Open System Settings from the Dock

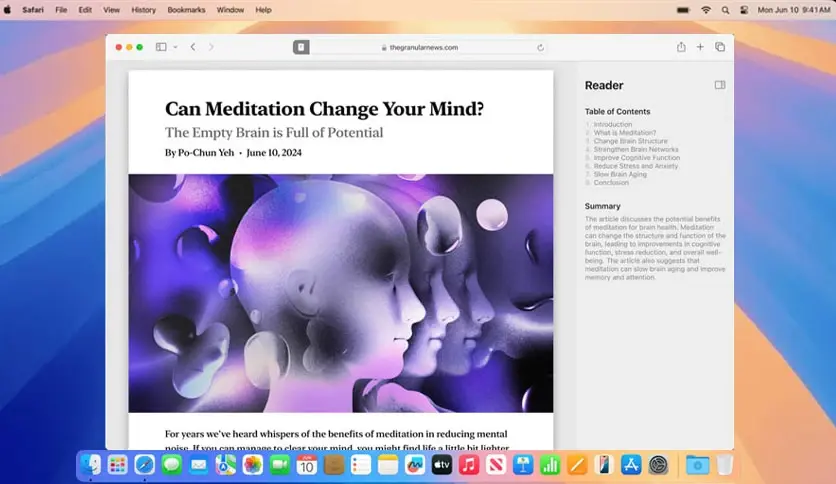point(658,465)
